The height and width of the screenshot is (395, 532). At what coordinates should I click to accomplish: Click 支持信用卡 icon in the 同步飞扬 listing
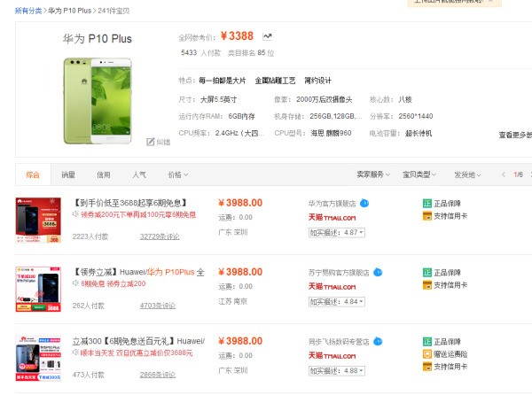pos(427,366)
